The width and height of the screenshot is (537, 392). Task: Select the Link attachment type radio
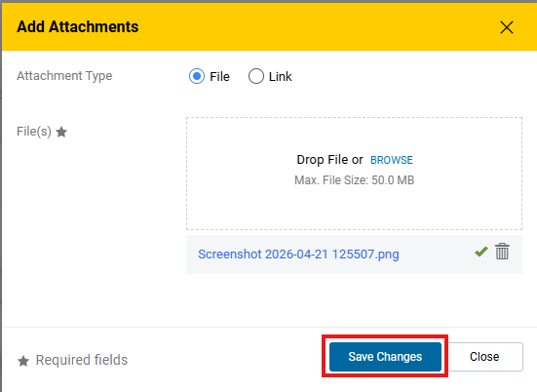coord(256,76)
